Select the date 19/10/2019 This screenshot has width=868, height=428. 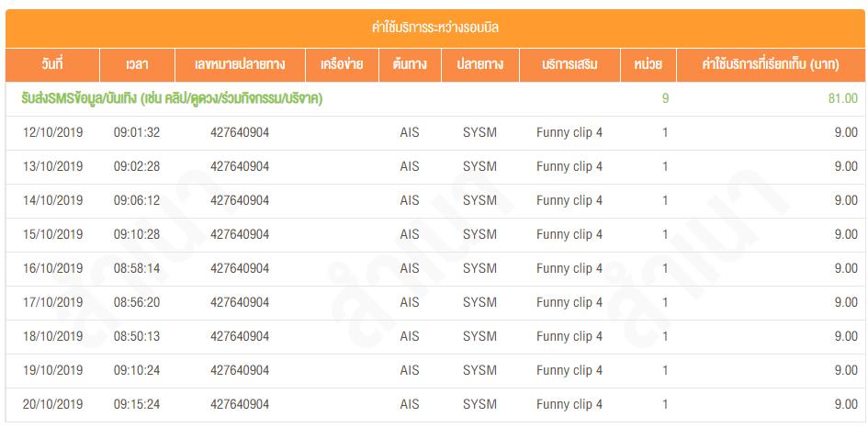52,370
